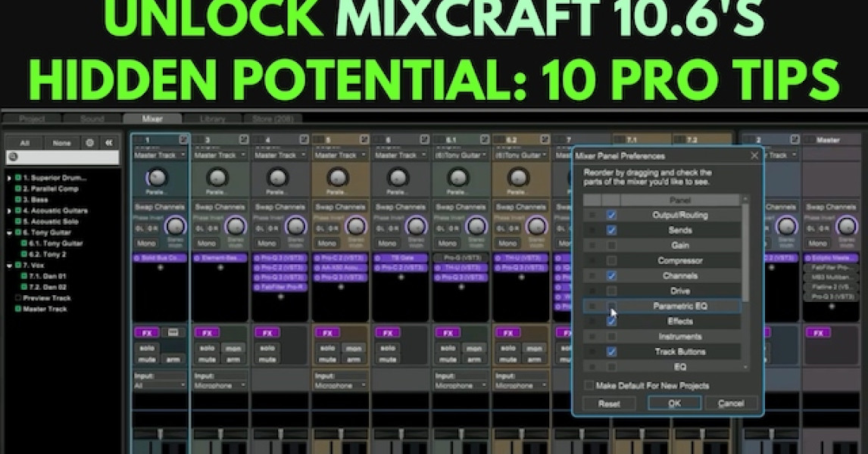Detach channel 1 with its pop-out icon
The height and width of the screenshot is (454, 868).
183,139
